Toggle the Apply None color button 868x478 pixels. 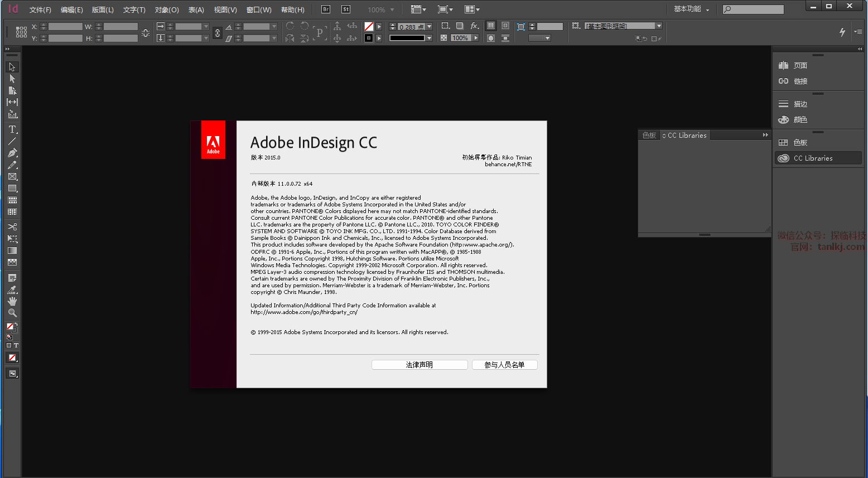(12, 358)
